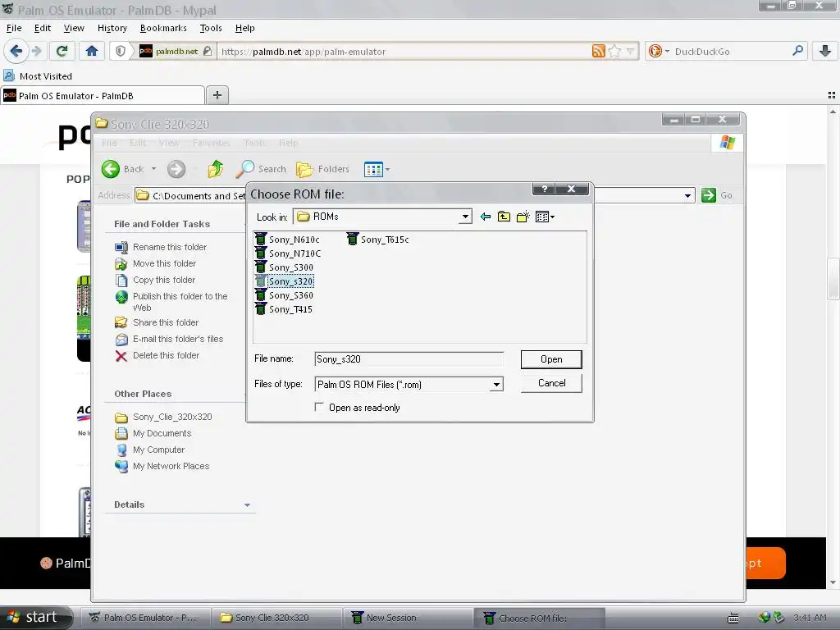Open browser File menu

(x=14, y=28)
